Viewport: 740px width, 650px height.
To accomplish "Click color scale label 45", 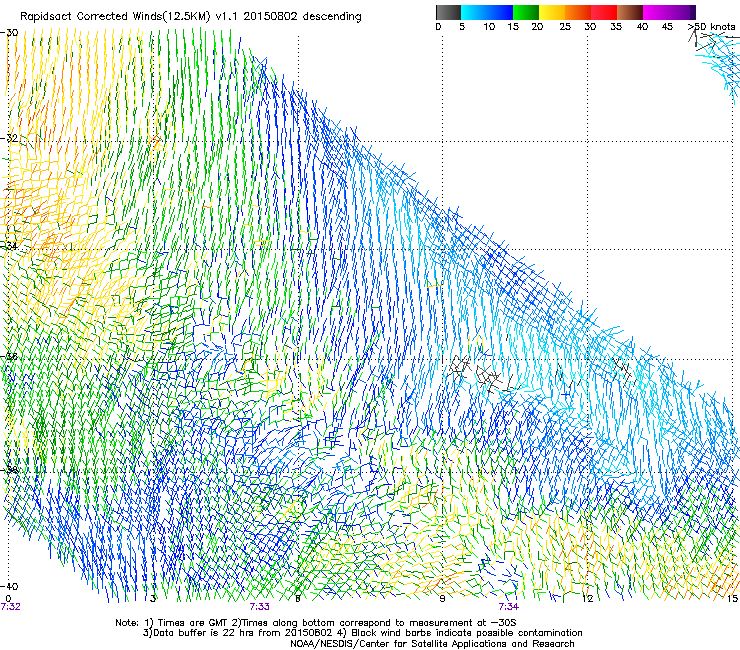I will [x=667, y=27].
